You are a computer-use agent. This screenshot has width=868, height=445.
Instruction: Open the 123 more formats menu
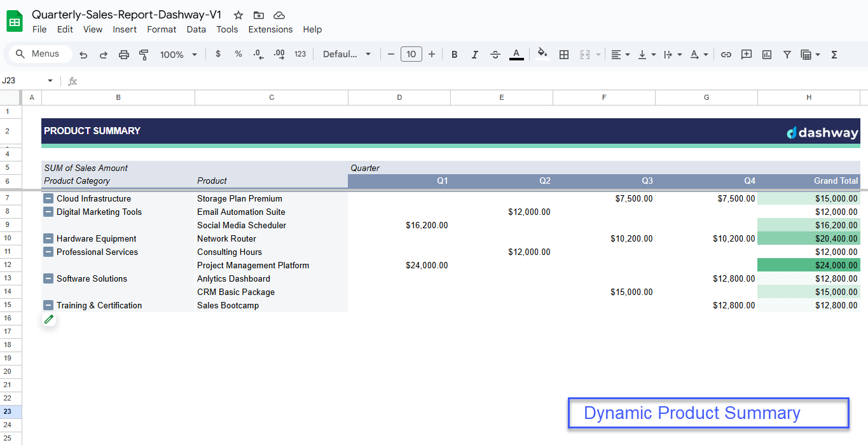pos(300,54)
